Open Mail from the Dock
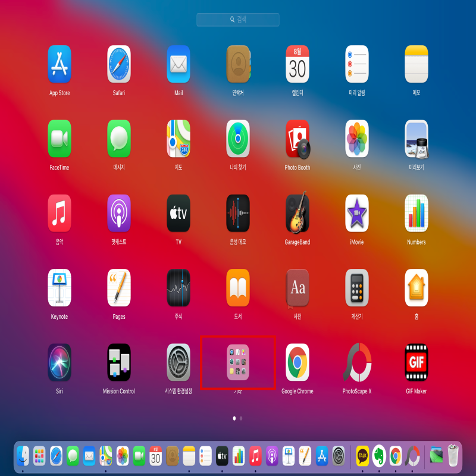The image size is (476, 476). pos(89,456)
